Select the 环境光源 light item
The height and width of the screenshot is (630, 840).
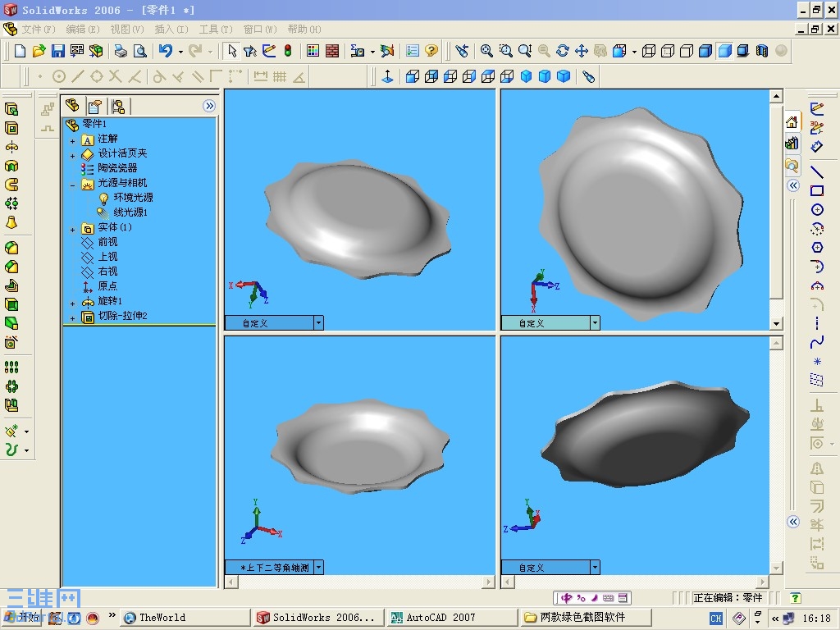(x=133, y=198)
